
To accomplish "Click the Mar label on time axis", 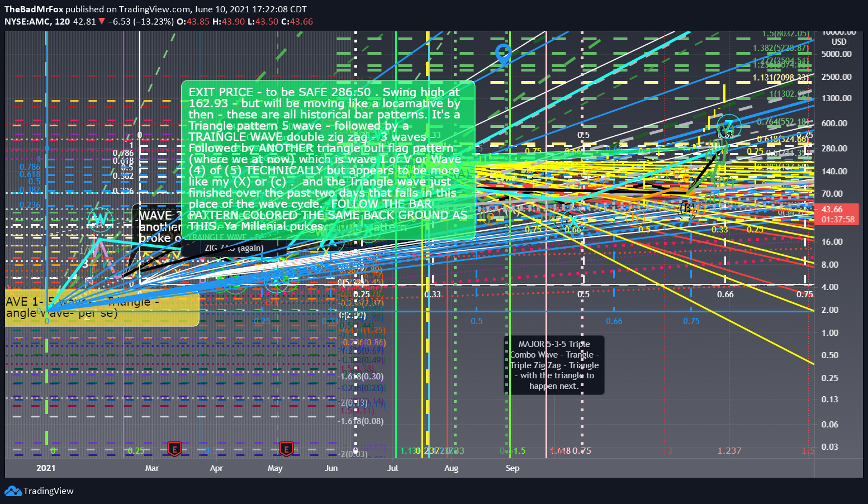I will (x=152, y=468).
